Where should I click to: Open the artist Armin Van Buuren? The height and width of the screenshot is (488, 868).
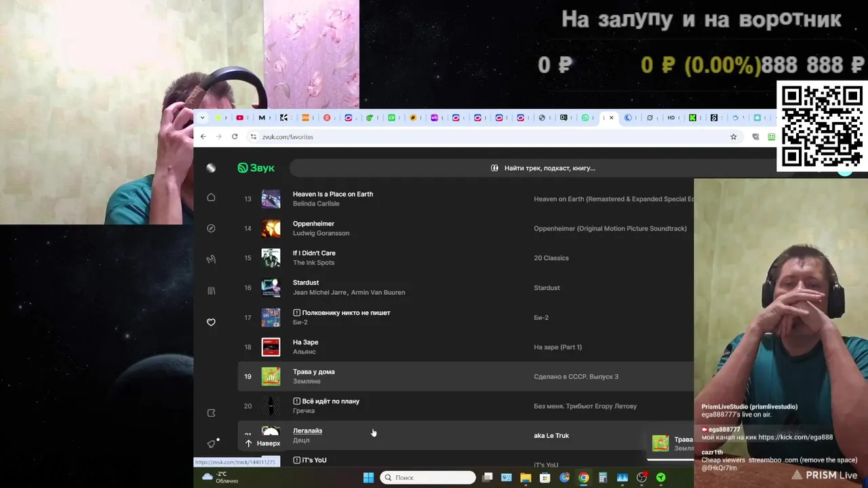pos(378,292)
